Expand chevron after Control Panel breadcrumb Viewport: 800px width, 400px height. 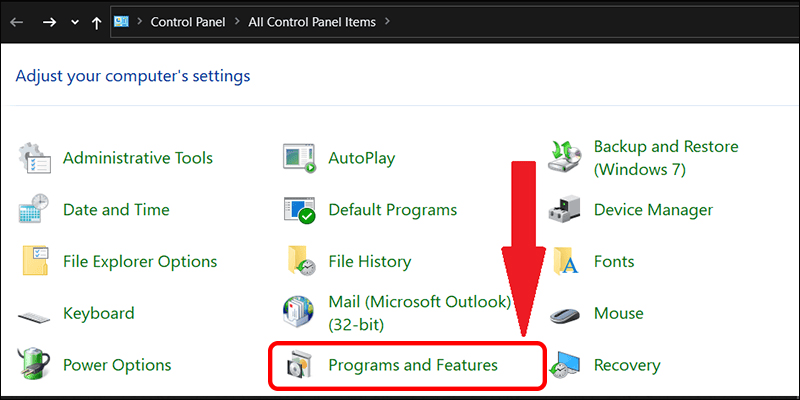[238, 21]
